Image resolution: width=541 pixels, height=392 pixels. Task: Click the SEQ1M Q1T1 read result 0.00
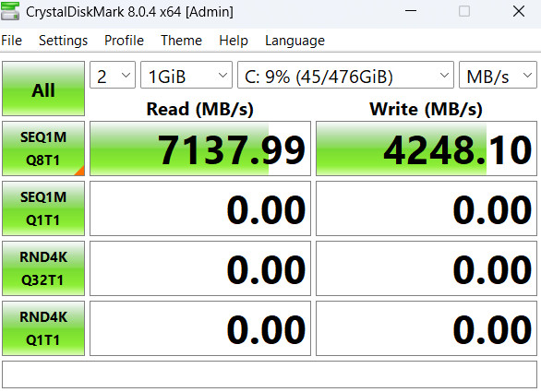click(x=200, y=208)
